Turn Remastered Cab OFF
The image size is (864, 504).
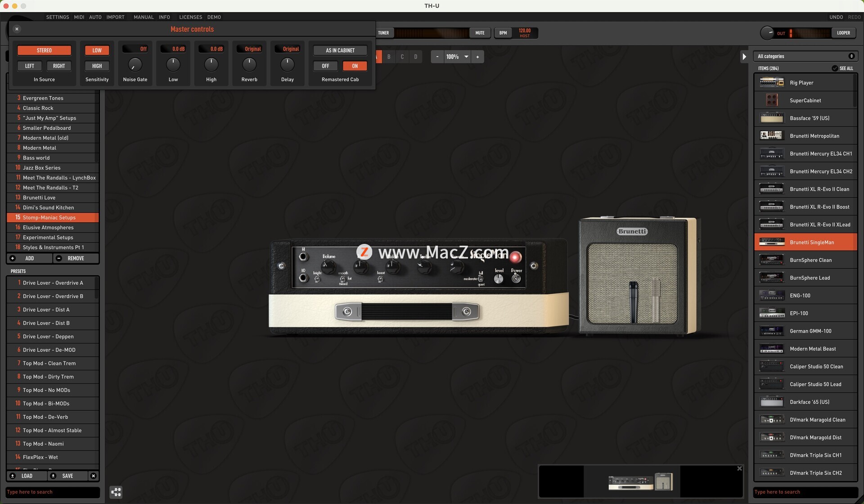click(x=325, y=66)
